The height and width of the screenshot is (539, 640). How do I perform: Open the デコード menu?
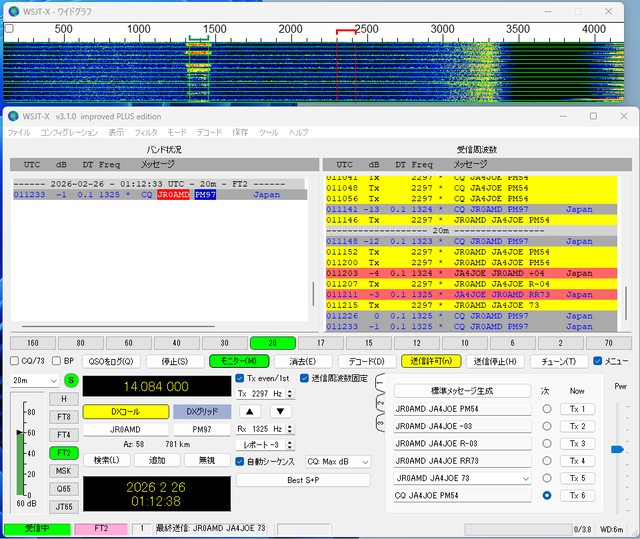coord(209,133)
